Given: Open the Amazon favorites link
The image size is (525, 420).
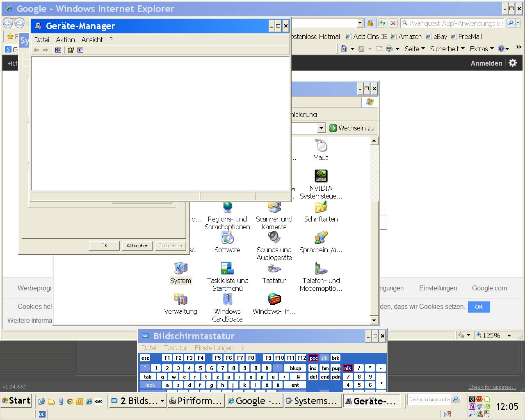Looking at the screenshot, I should [x=406, y=37].
